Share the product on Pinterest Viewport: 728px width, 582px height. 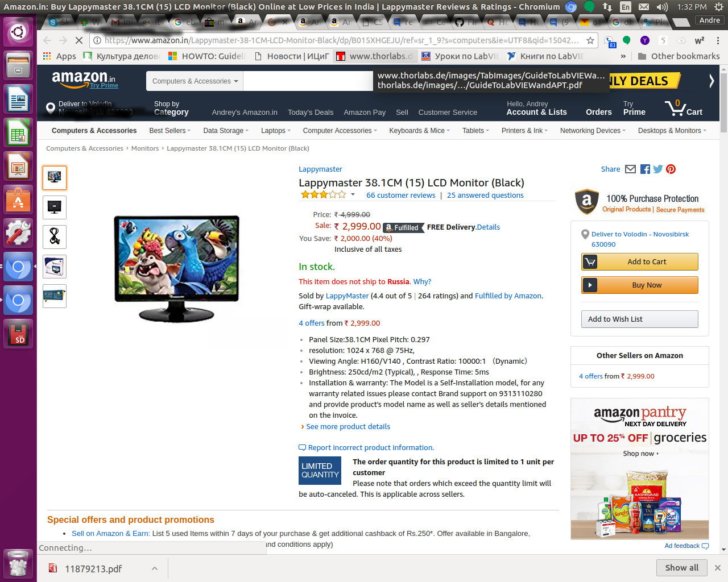671,169
